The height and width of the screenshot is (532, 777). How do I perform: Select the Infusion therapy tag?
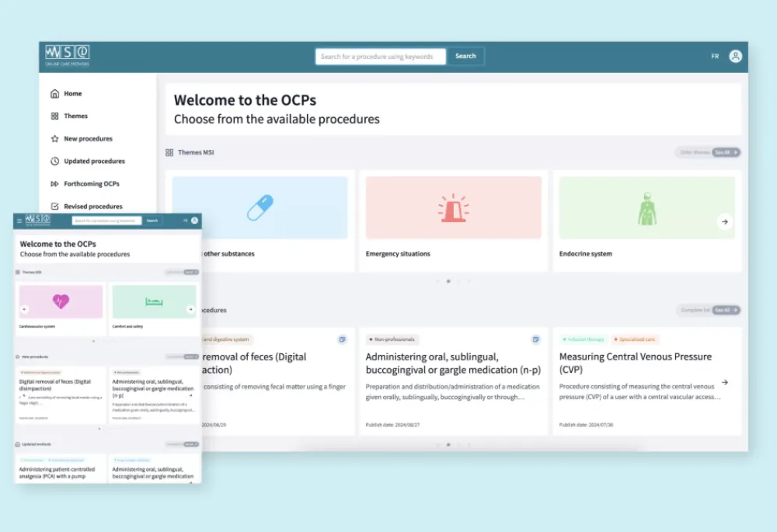pos(584,339)
